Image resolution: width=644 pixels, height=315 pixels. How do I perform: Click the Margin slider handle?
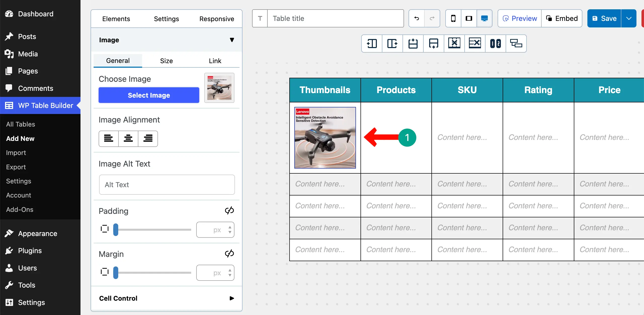click(x=116, y=272)
